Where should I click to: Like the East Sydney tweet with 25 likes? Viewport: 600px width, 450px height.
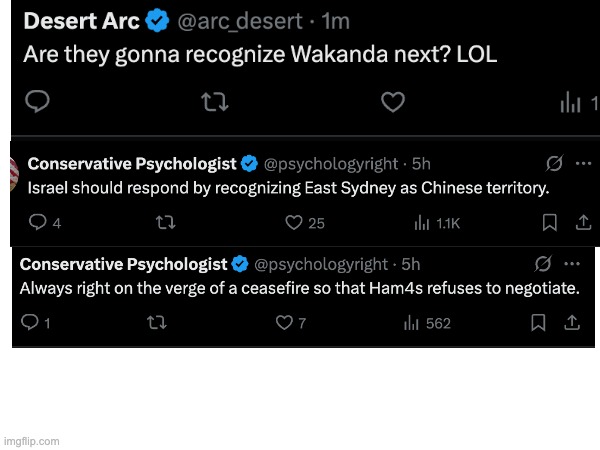(x=294, y=223)
